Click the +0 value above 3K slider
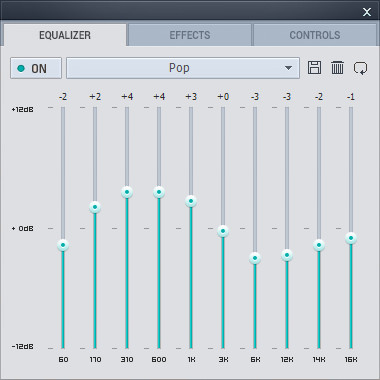This screenshot has width=380, height=380. click(223, 97)
